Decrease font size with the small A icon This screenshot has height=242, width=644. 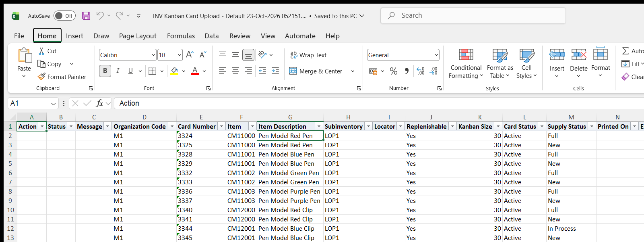pos(203,55)
